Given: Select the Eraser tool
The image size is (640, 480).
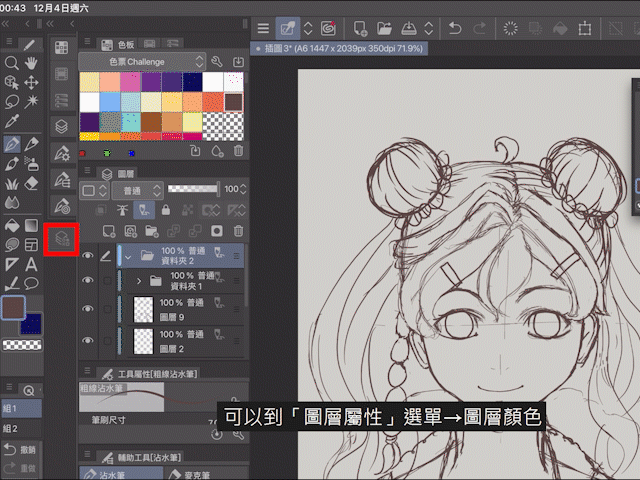Looking at the screenshot, I should pos(31,183).
